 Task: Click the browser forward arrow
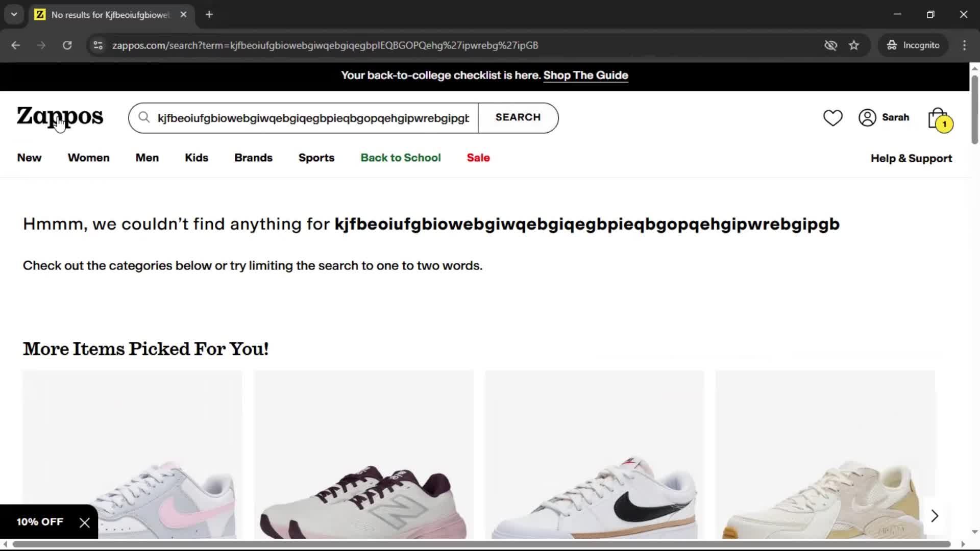click(x=41, y=45)
